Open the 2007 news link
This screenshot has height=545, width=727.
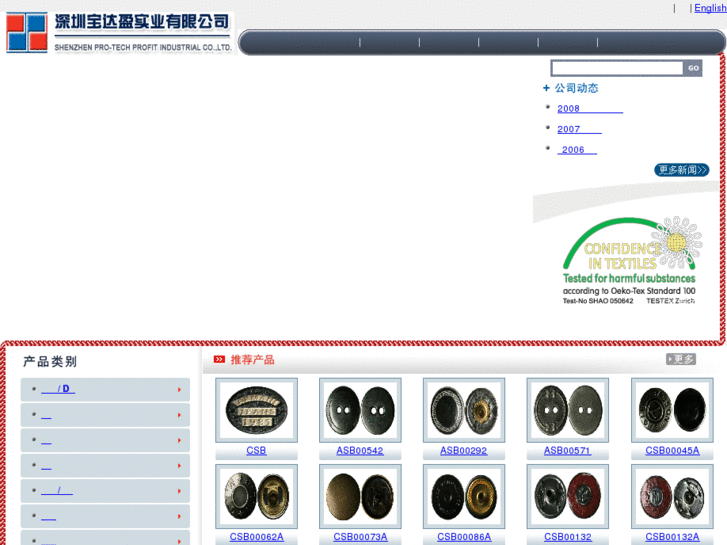(x=579, y=129)
